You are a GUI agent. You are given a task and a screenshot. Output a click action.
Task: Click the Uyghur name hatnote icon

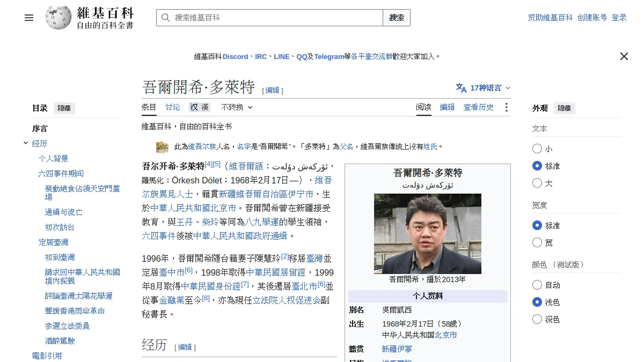point(162,146)
